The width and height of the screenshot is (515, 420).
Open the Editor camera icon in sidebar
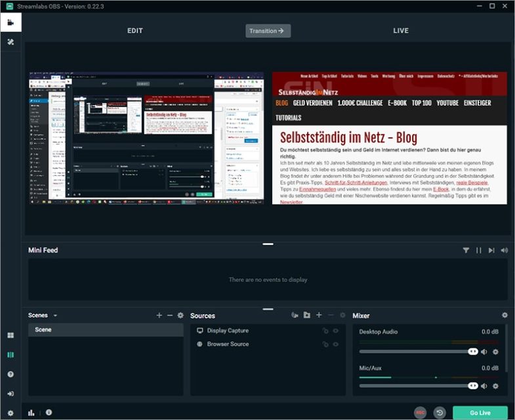coord(10,22)
